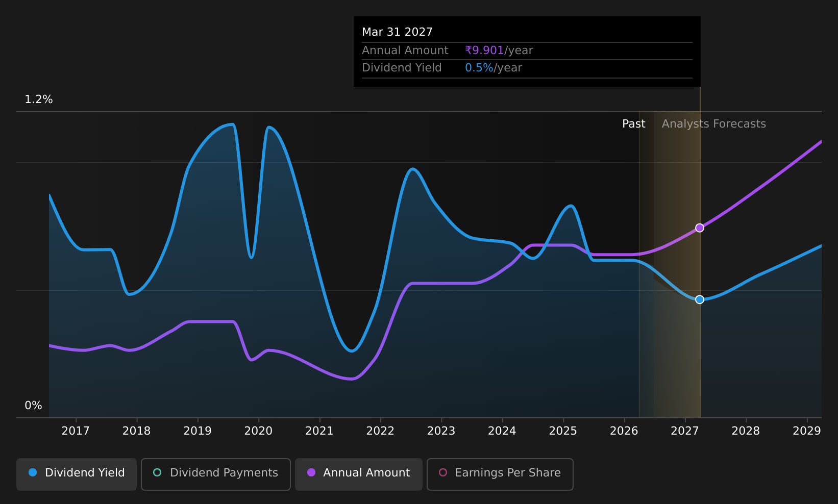838x504 pixels.
Task: Click the Past label on the chart
Action: point(633,124)
